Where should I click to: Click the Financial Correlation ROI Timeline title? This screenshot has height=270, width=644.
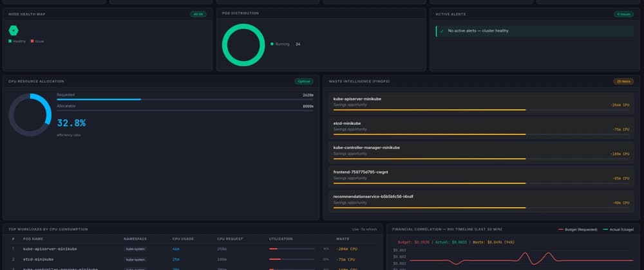point(447,230)
